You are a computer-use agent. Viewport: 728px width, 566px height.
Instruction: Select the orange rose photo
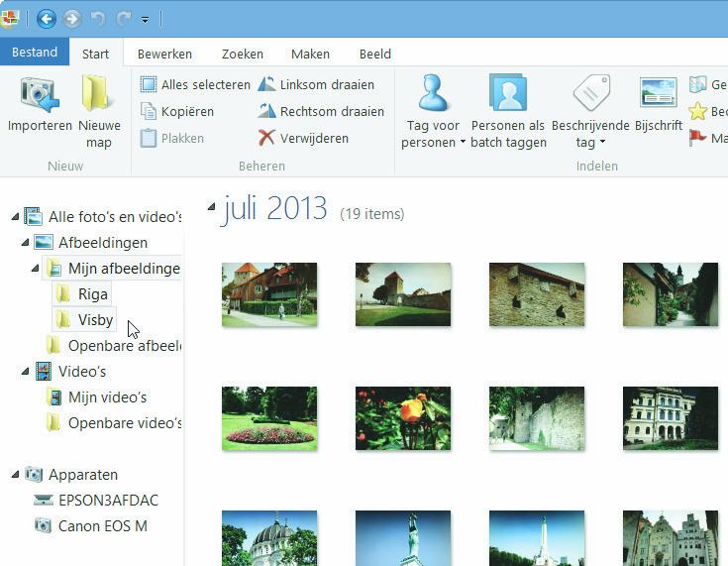click(402, 417)
